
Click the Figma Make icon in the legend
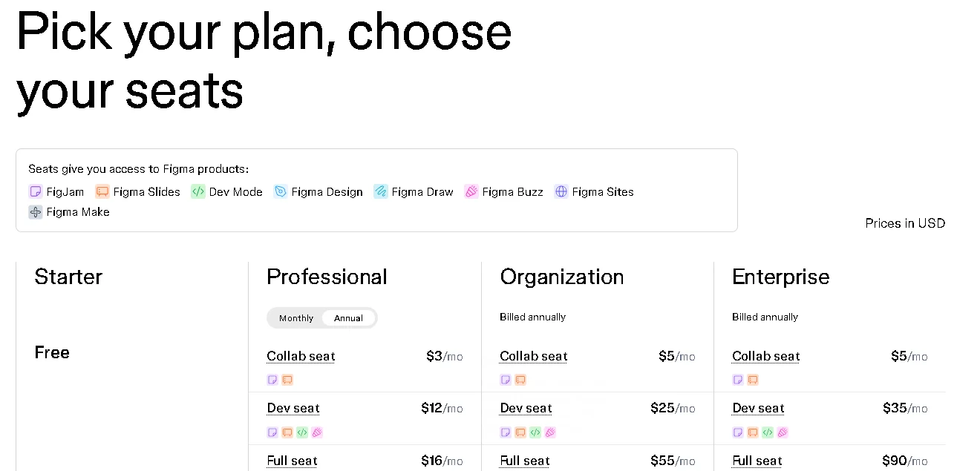[36, 212]
